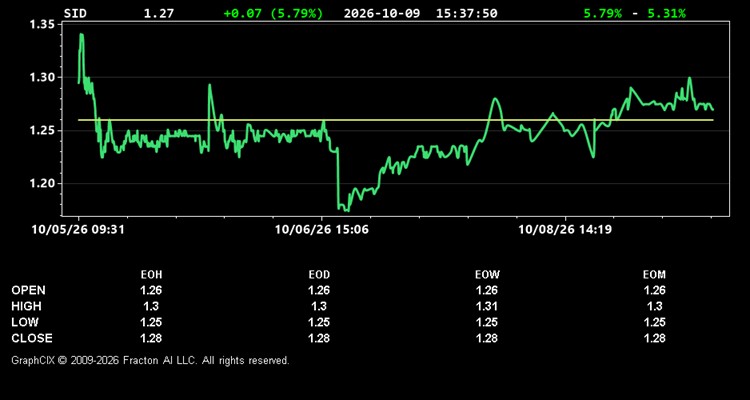The image size is (750, 400).
Task: Select the EOD OPEN value 1.26
Action: click(x=319, y=290)
